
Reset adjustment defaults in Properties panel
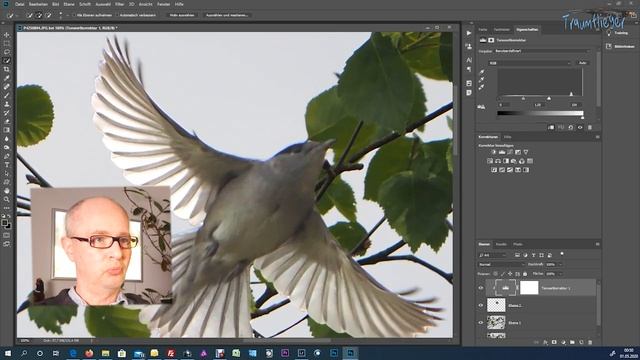coord(570,127)
